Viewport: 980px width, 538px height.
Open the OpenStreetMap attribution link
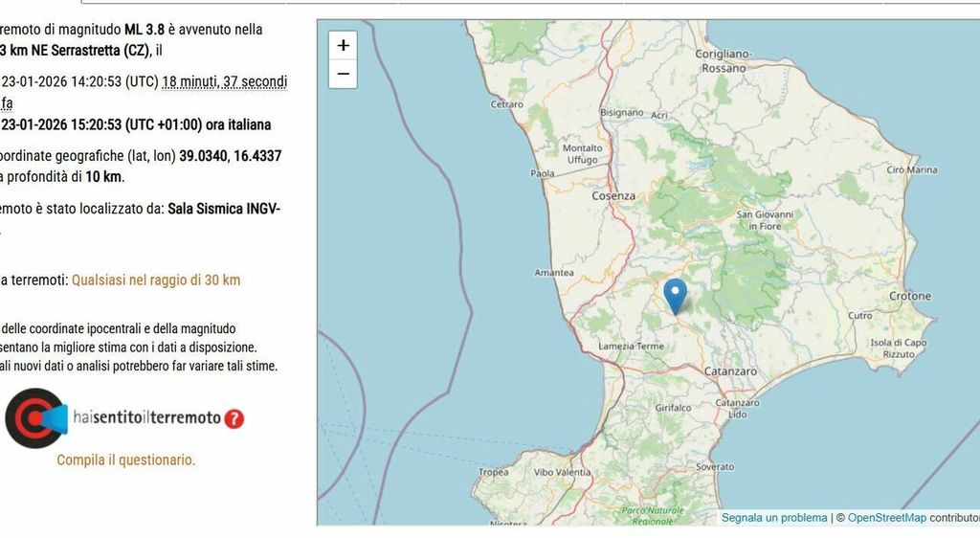[886, 518]
